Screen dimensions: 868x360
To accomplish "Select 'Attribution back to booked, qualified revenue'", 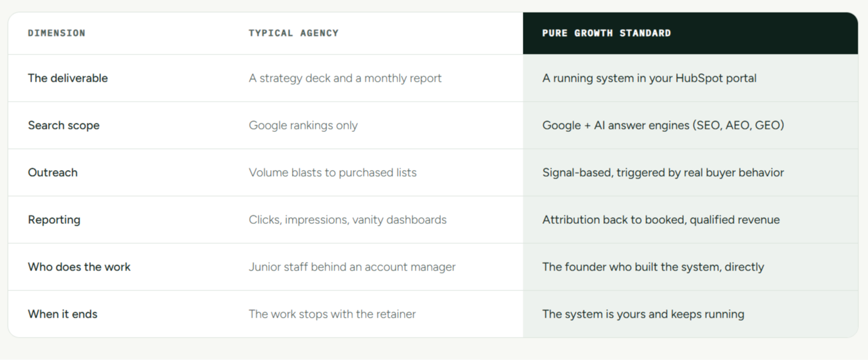I will click(661, 220).
